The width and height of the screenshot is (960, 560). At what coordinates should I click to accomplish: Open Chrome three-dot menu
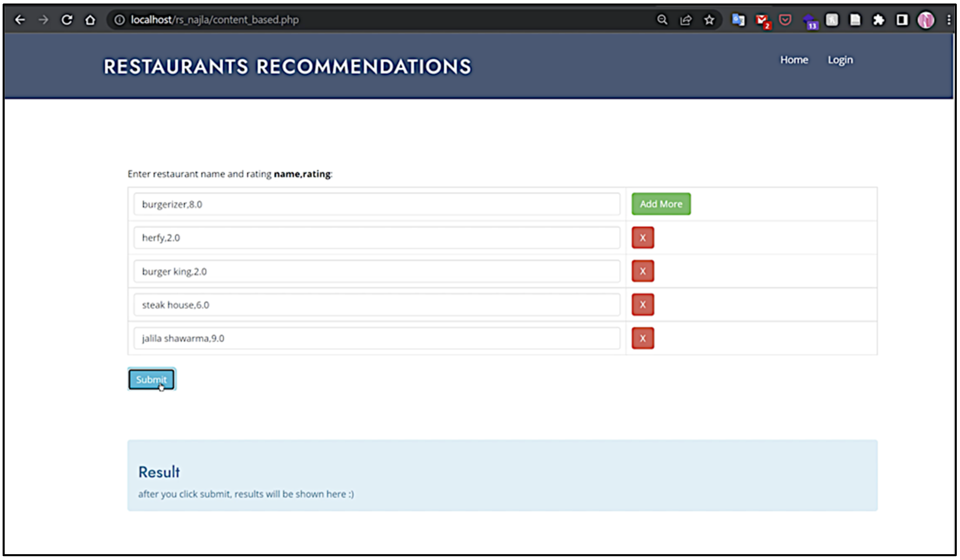[949, 20]
